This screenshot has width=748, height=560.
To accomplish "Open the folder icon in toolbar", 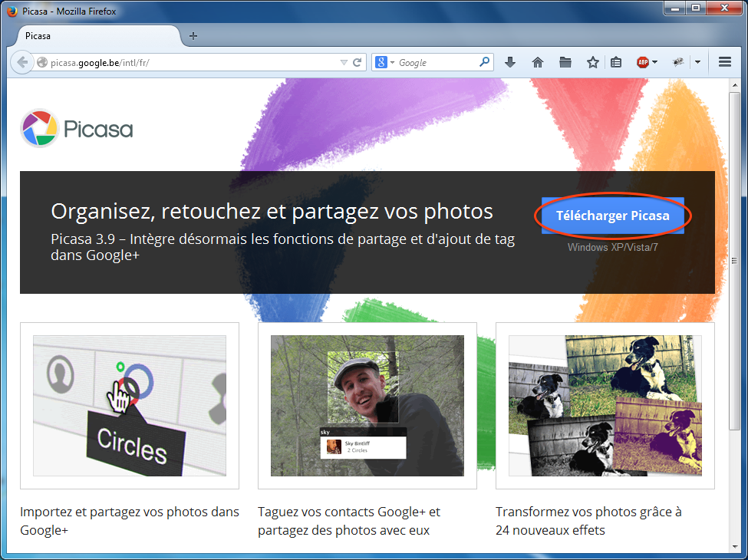I will (565, 62).
